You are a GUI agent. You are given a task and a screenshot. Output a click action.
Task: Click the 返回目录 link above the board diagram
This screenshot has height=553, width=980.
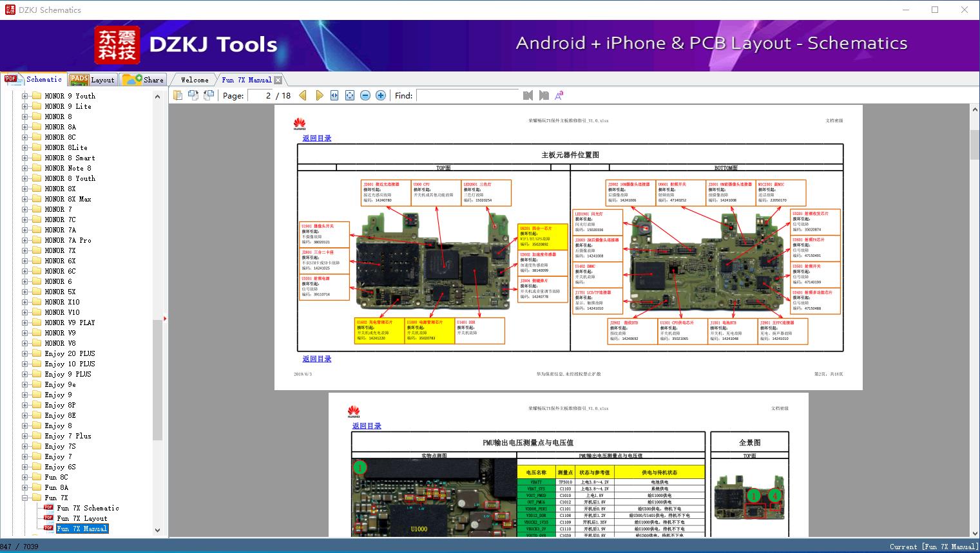317,138
